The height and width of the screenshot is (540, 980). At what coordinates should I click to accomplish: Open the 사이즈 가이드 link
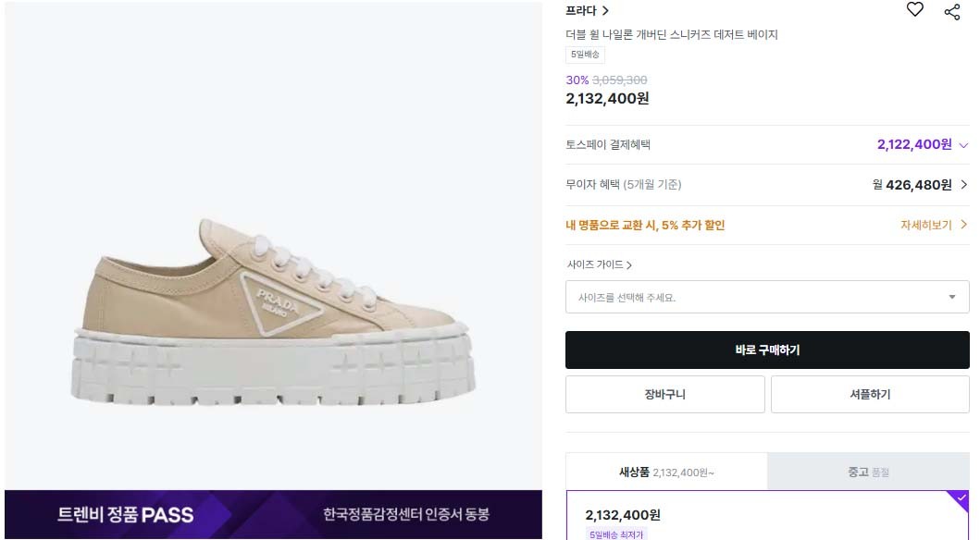click(599, 264)
